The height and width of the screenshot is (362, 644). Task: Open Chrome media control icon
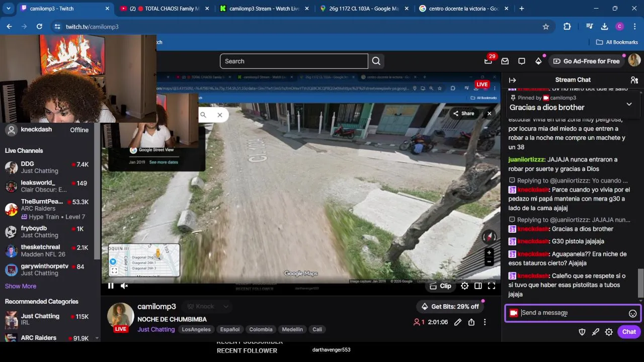coord(590,27)
